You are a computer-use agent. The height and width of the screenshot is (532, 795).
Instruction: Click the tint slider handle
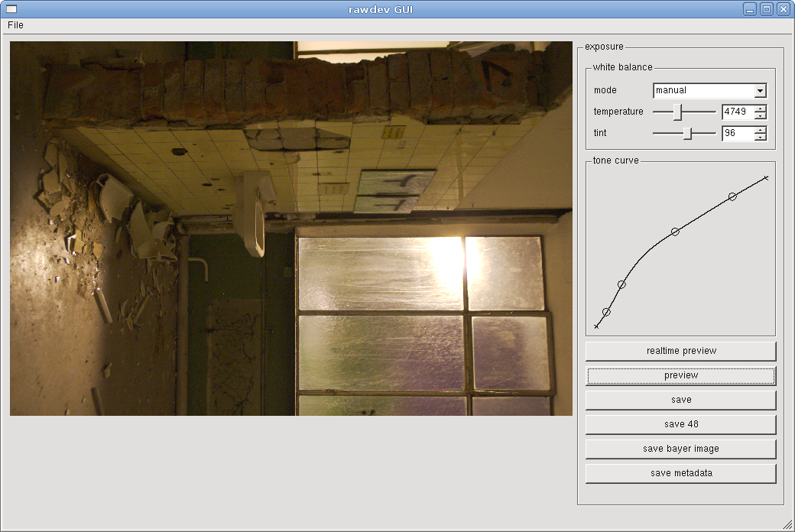click(687, 134)
